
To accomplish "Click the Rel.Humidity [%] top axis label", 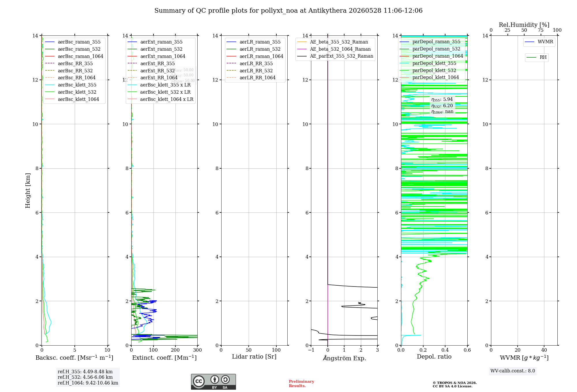I will pyautogui.click(x=524, y=25).
